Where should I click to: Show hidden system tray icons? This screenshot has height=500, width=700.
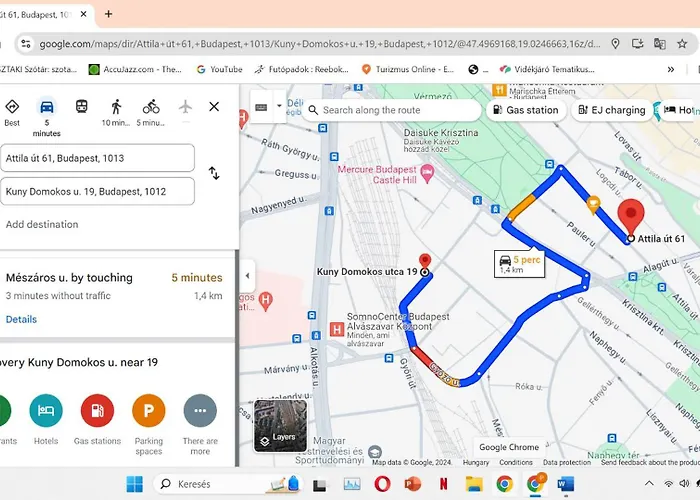coord(649,483)
